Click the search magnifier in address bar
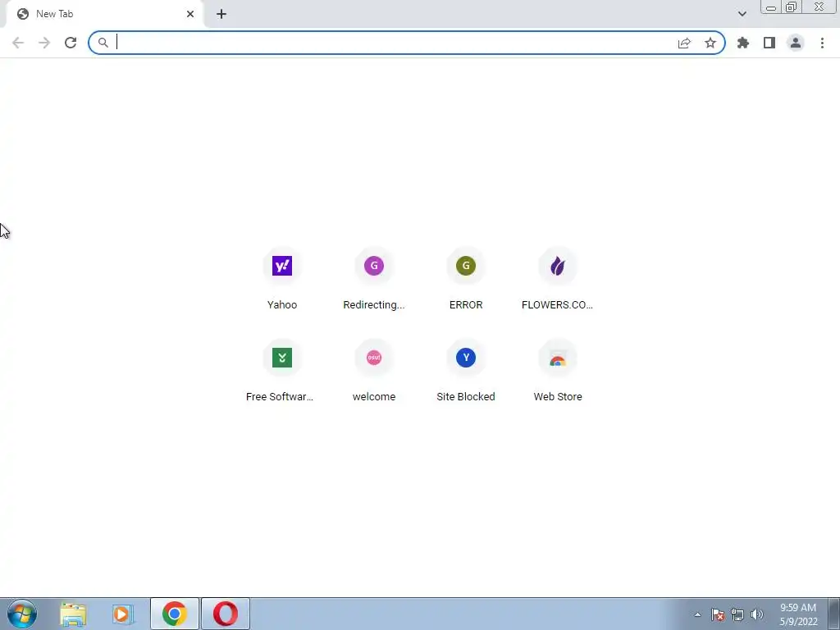The height and width of the screenshot is (630, 840). (103, 43)
